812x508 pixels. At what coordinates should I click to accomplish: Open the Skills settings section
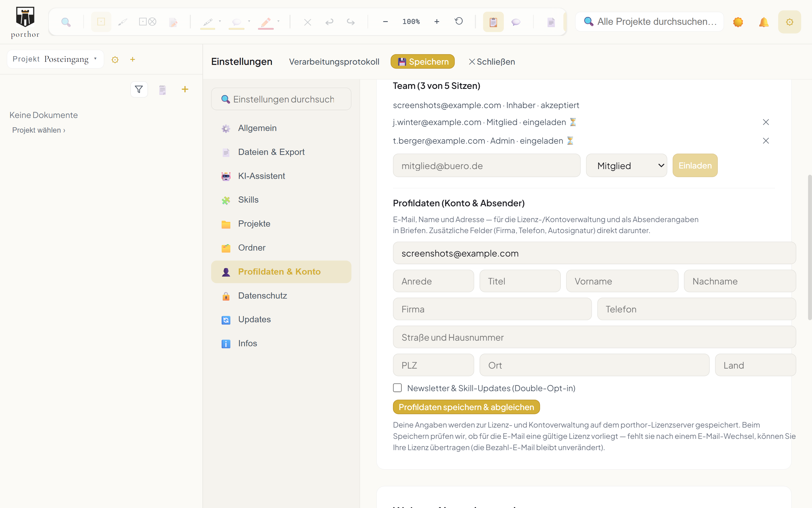tap(281, 200)
